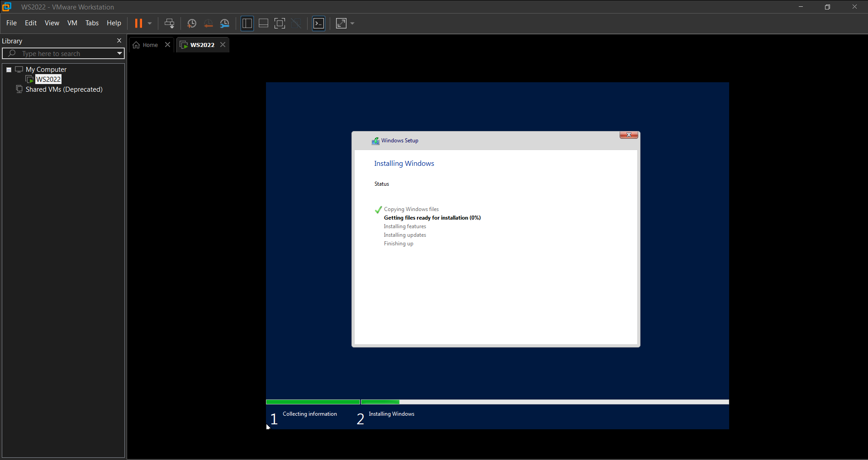Send Ctrl+Alt+Del to the virtual machine
Viewport: 868px width, 460px height.
click(170, 23)
